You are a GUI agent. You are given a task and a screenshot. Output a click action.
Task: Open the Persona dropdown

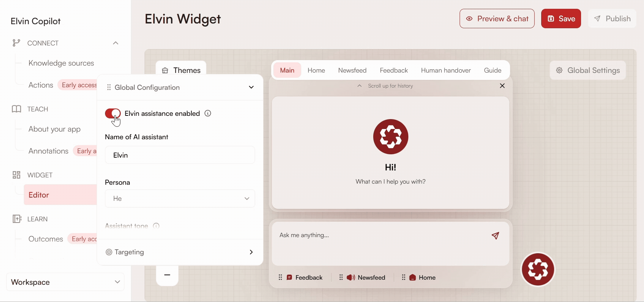click(180, 199)
